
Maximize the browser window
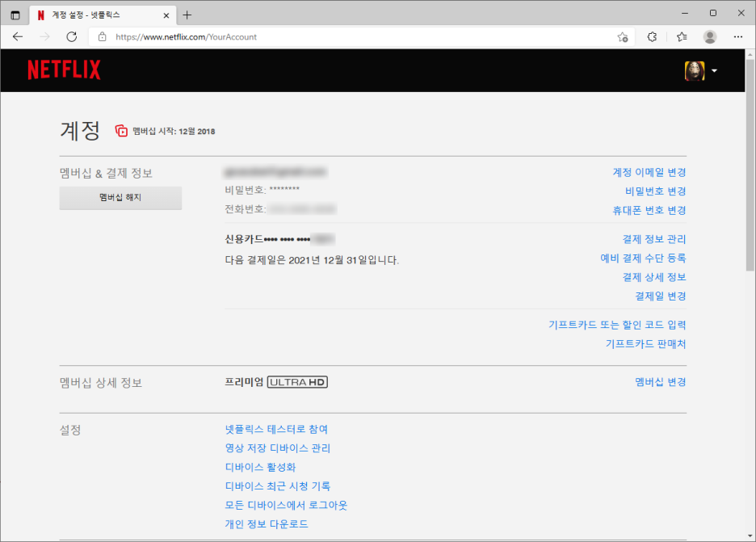point(713,13)
